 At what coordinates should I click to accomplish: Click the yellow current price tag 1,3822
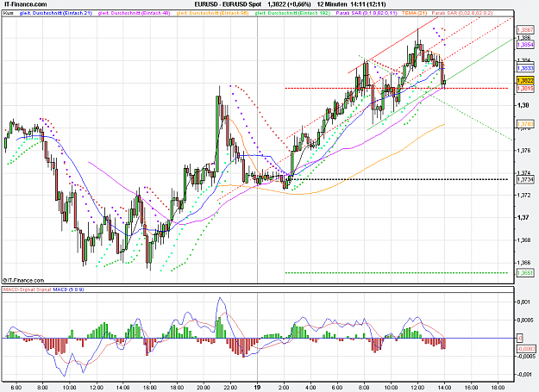(x=525, y=81)
